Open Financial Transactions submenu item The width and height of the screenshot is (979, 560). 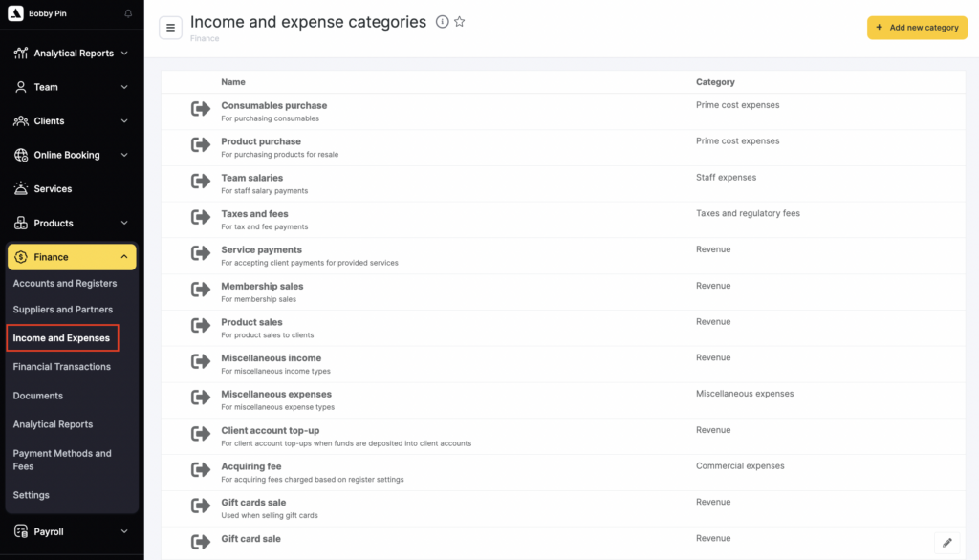click(62, 367)
